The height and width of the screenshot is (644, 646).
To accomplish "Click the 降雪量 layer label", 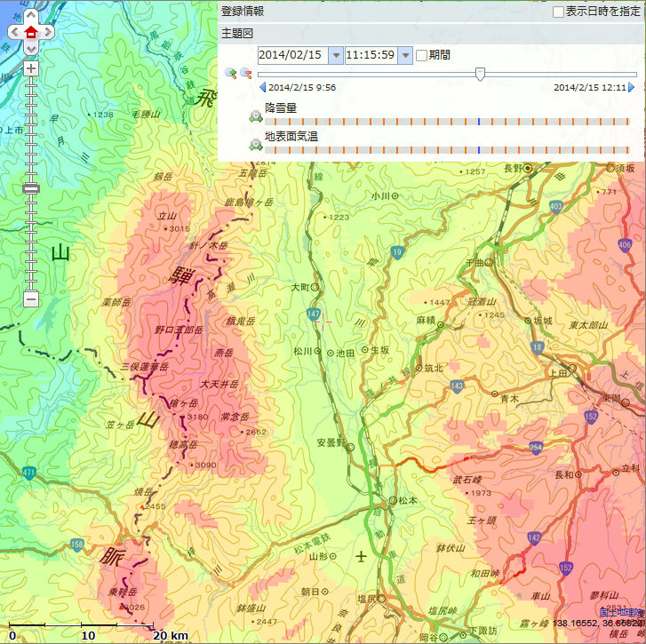I will tap(281, 107).
